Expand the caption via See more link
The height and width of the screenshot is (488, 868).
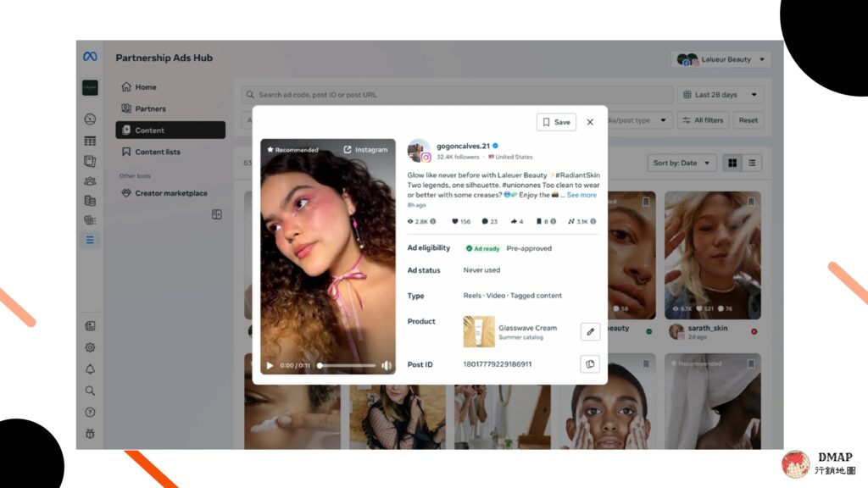pos(581,195)
